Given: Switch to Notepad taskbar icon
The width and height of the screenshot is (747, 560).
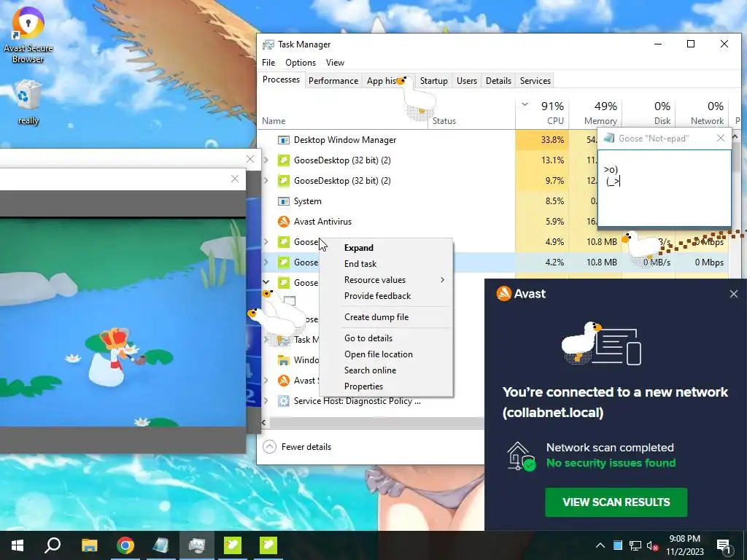Looking at the screenshot, I should pos(161,545).
